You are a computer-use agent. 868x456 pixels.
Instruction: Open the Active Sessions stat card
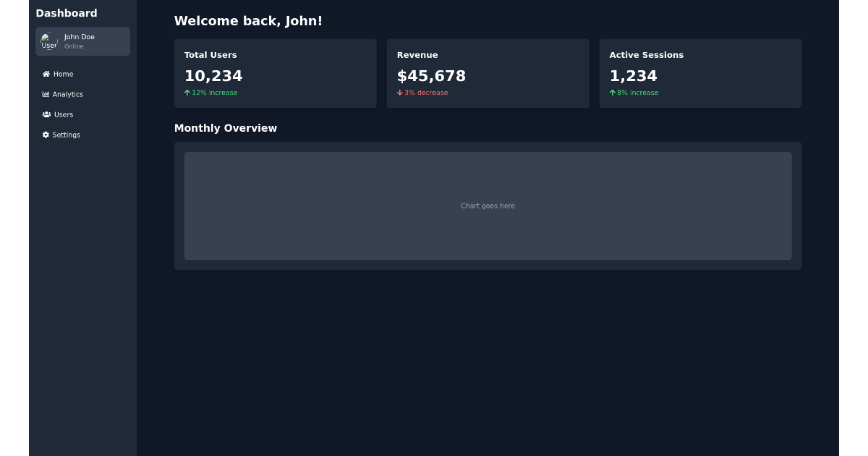coord(700,72)
